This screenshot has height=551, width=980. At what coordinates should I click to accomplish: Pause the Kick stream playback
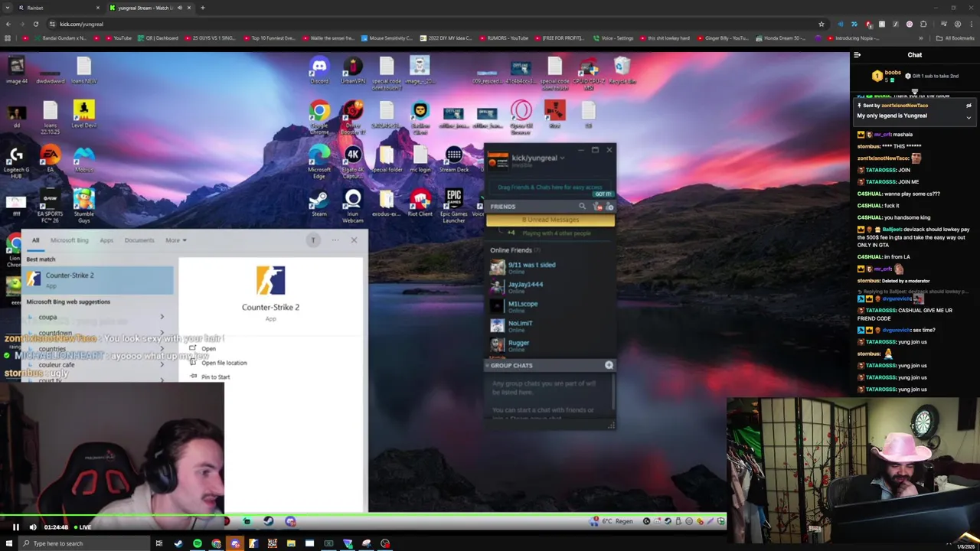pyautogui.click(x=15, y=527)
